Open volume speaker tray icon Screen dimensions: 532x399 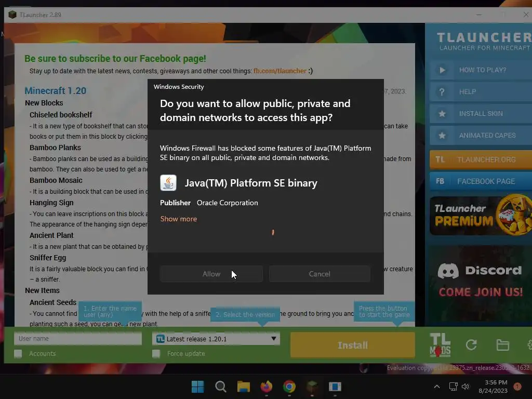pyautogui.click(x=465, y=387)
